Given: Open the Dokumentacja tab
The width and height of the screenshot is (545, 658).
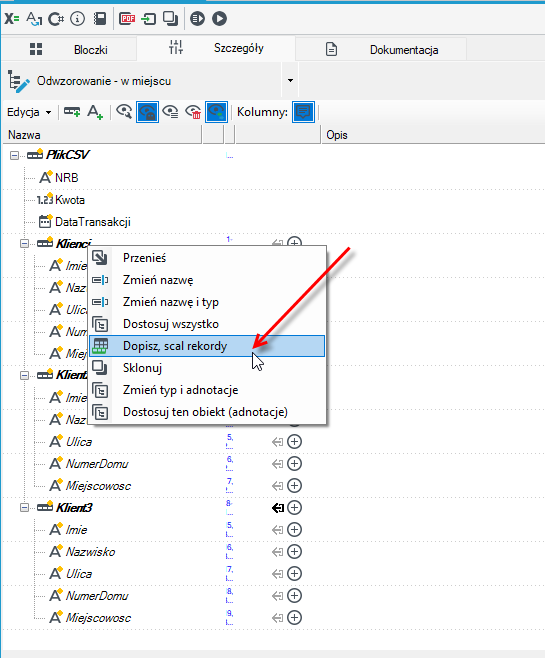Looking at the screenshot, I should tap(381, 50).
